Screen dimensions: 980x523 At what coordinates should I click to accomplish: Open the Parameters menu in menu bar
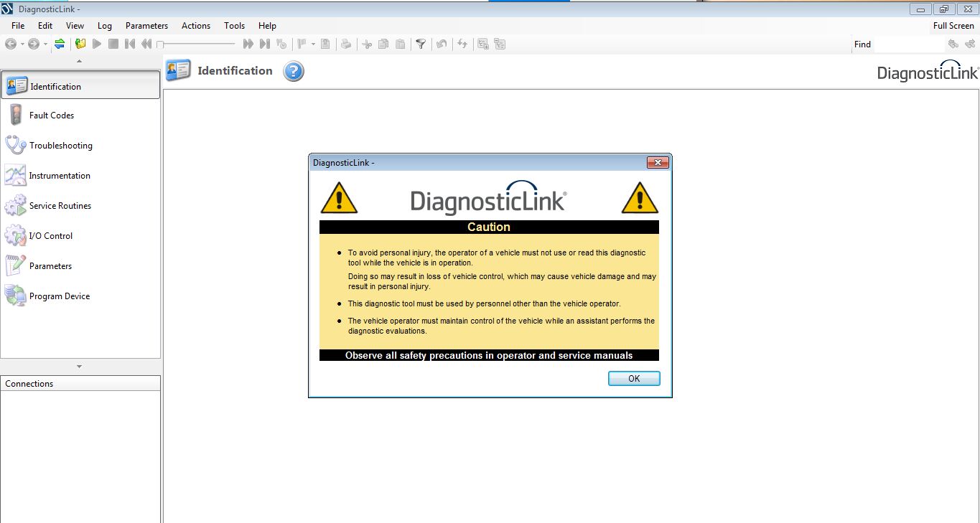click(146, 26)
